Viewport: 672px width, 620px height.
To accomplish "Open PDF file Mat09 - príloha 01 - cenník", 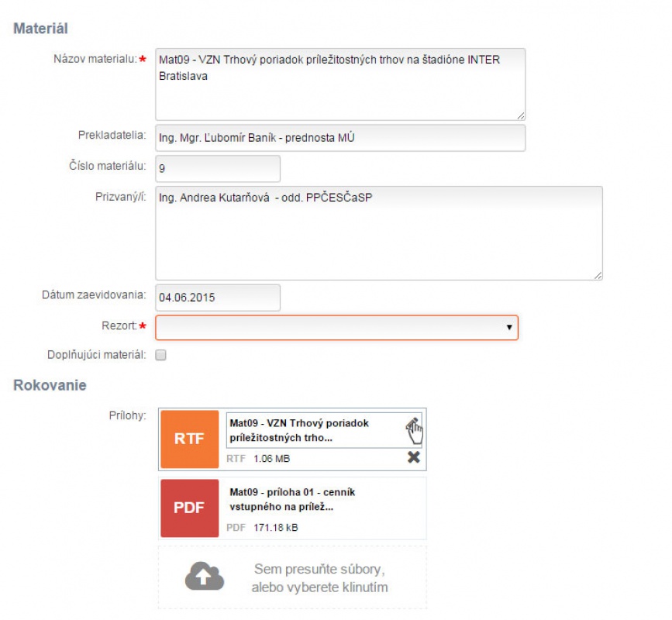I will pyautogui.click(x=292, y=499).
